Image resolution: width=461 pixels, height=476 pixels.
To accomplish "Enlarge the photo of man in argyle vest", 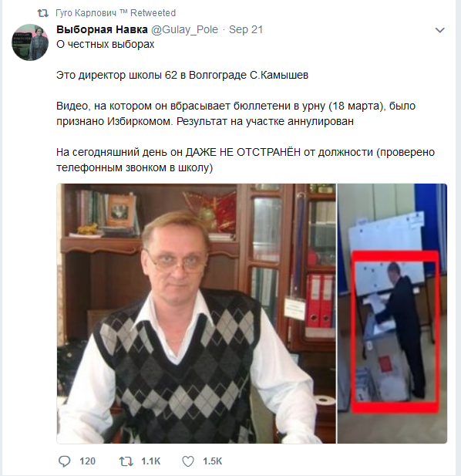I will coord(197,313).
